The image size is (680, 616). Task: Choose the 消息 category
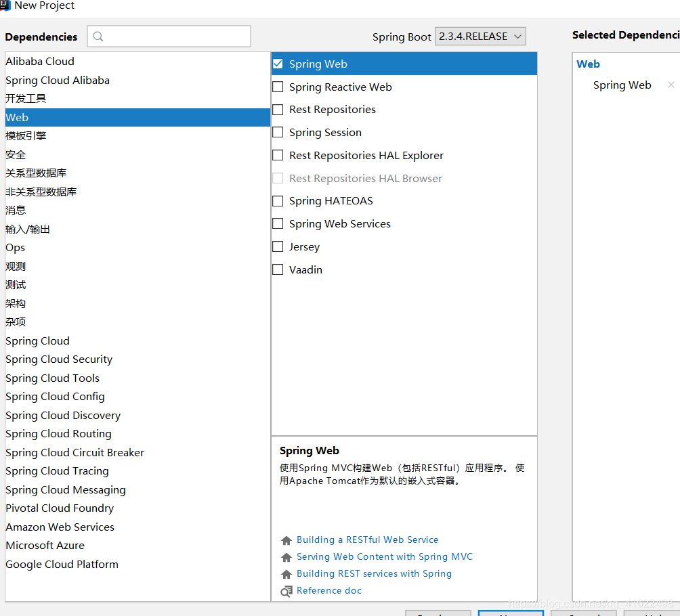(137, 211)
